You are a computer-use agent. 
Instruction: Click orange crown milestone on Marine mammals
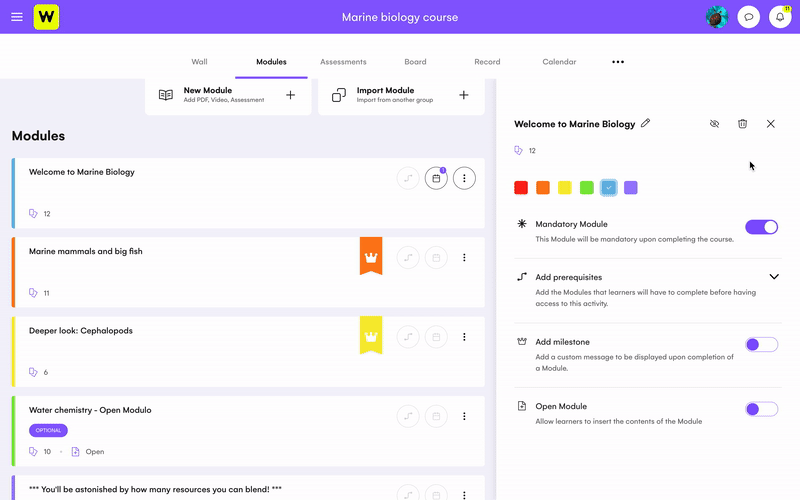[371, 256]
